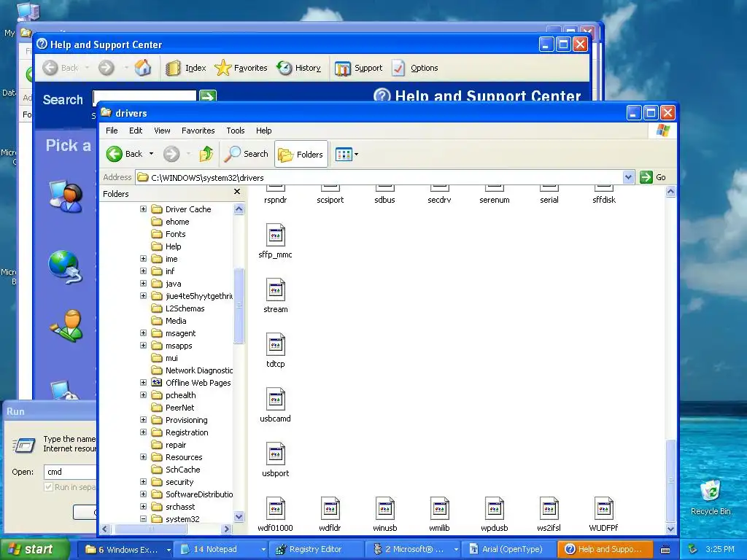Expand the java folder node
Screen dimensions: 747x560
[143, 283]
